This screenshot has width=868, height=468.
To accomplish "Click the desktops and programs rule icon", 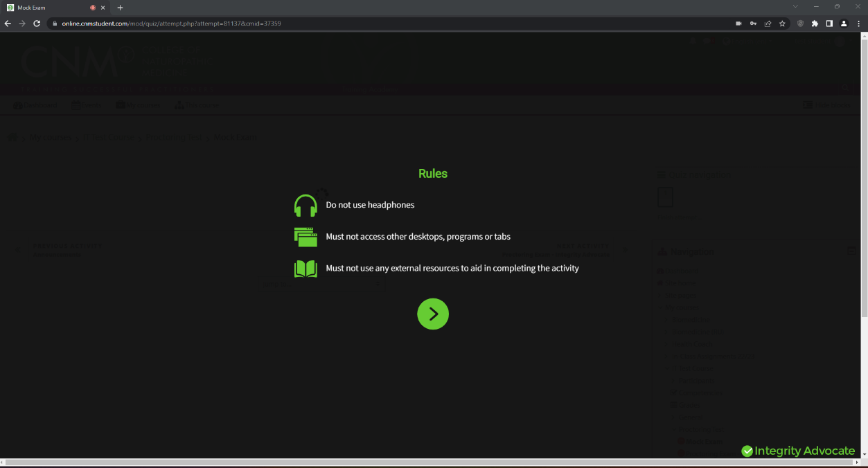I will coord(305,236).
